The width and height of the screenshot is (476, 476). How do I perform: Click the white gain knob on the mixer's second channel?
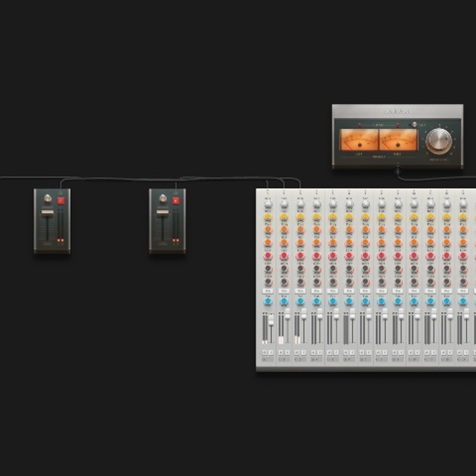(x=284, y=204)
